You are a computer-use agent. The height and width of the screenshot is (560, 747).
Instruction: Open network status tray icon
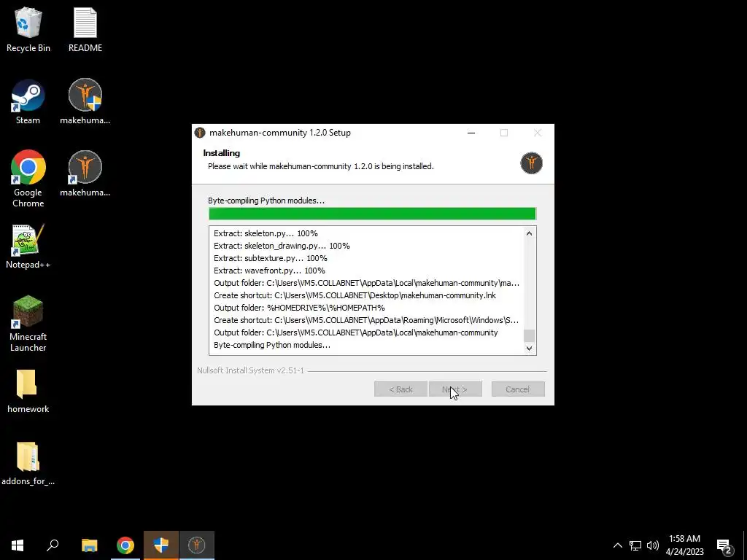tap(635, 545)
